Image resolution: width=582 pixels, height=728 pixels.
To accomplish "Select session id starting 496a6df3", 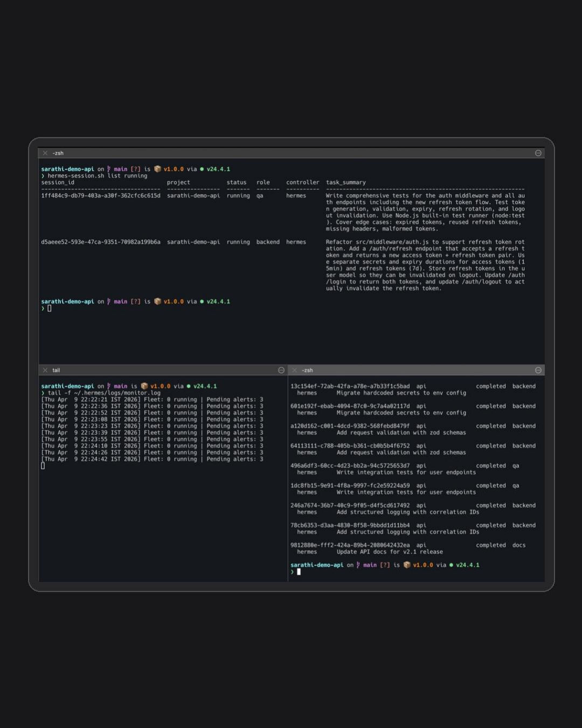I will click(350, 466).
